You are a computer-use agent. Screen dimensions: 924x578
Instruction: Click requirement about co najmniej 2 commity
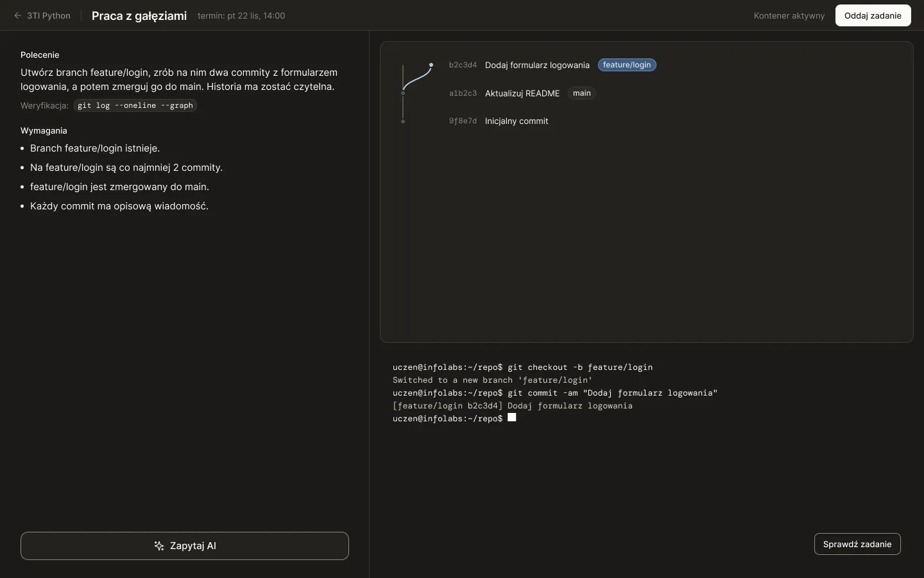point(126,168)
